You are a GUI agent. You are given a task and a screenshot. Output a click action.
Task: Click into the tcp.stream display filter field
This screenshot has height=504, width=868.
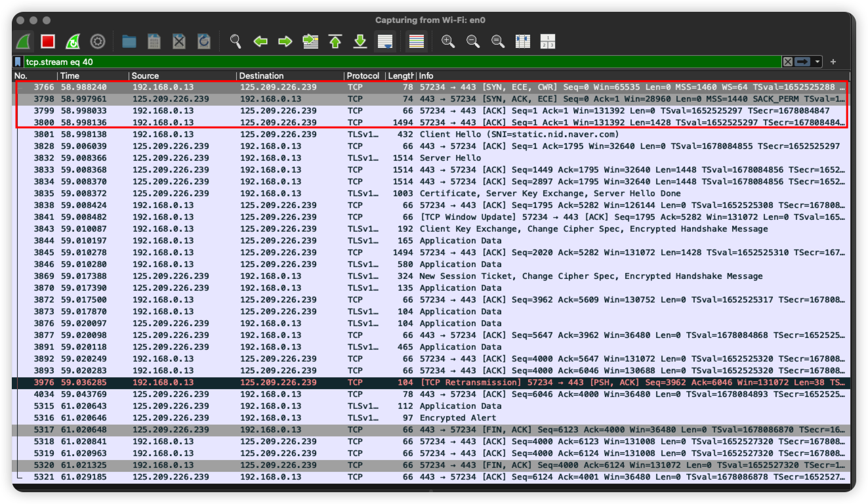(394, 62)
